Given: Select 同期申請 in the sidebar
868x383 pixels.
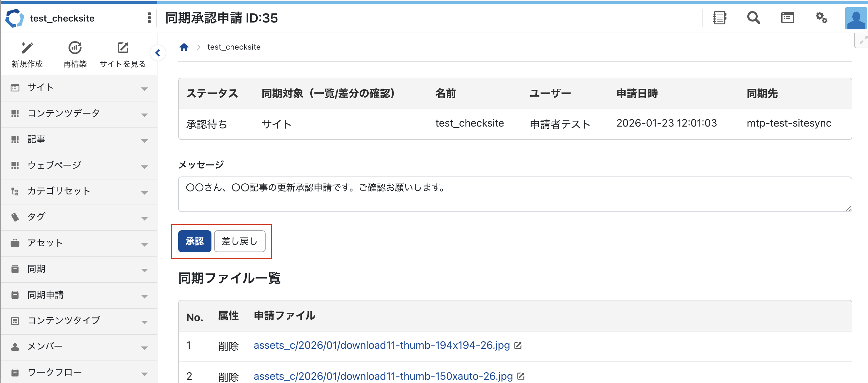Looking at the screenshot, I should tap(45, 295).
